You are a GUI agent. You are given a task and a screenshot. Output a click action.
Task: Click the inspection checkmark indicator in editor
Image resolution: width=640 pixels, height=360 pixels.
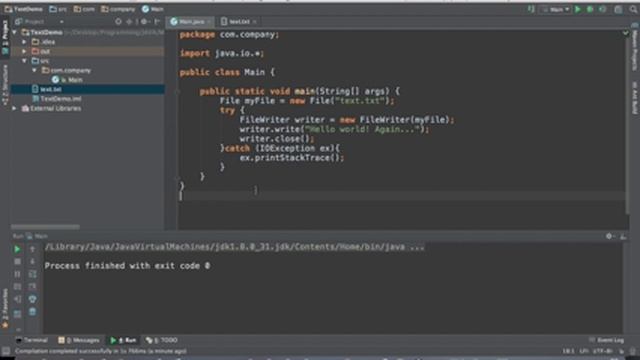click(x=626, y=33)
